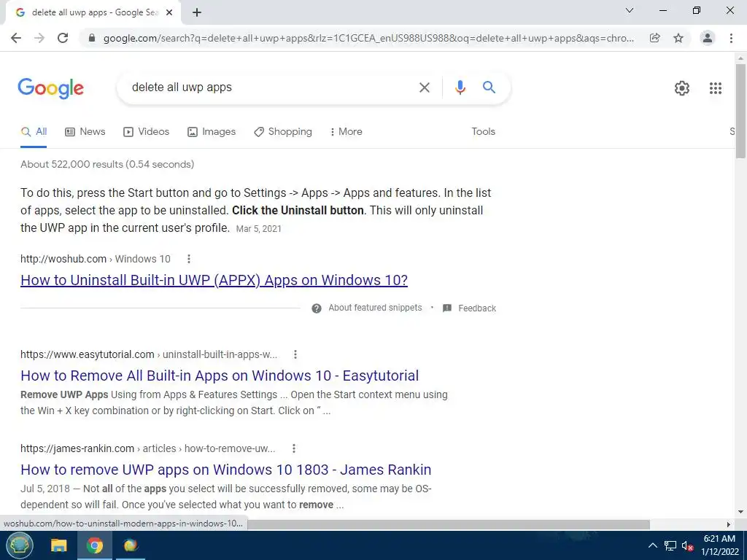
Task: Click the Chrome taskbar icon
Action: click(x=94, y=545)
